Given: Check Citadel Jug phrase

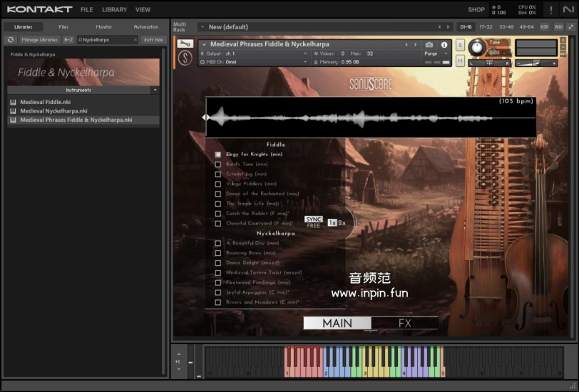Looking at the screenshot, I should (218, 174).
